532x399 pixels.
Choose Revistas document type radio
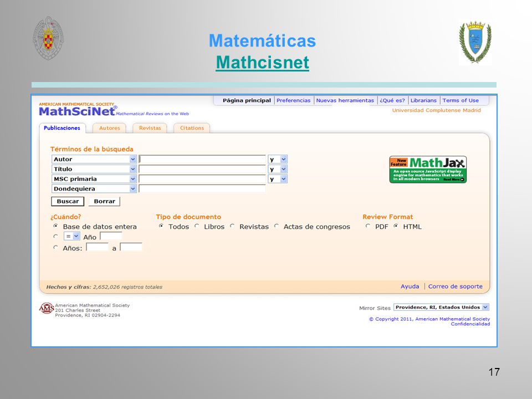(x=232, y=226)
